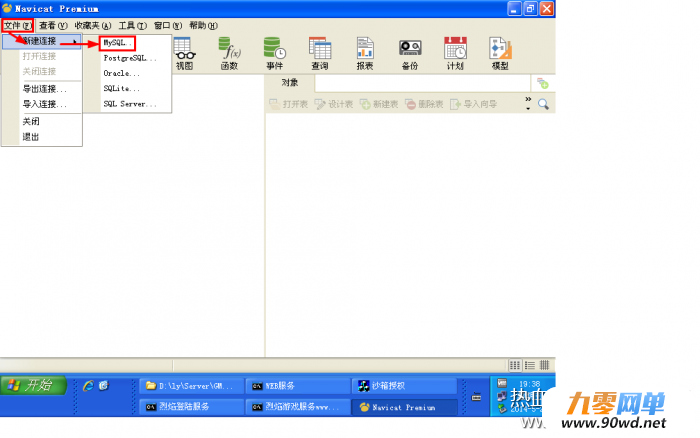Choose PostgreSQL... connection type
The height and width of the screenshot is (438, 700).
pyautogui.click(x=130, y=58)
